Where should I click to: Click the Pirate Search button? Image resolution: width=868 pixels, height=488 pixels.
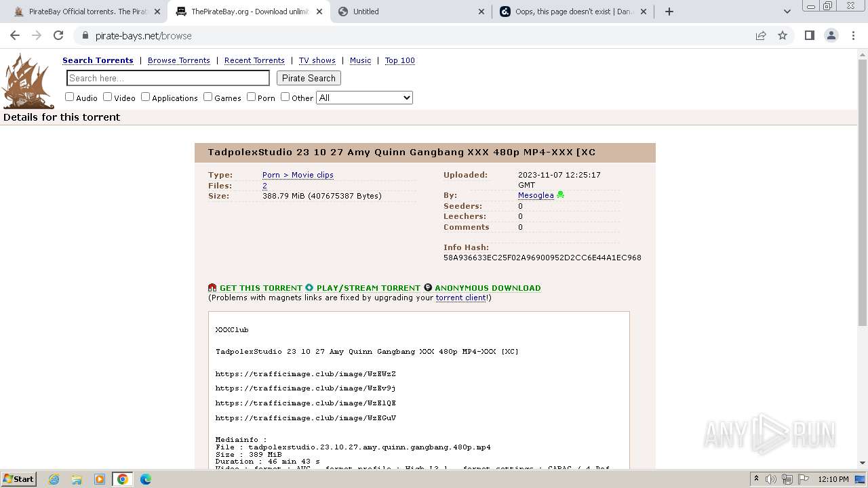coord(309,78)
